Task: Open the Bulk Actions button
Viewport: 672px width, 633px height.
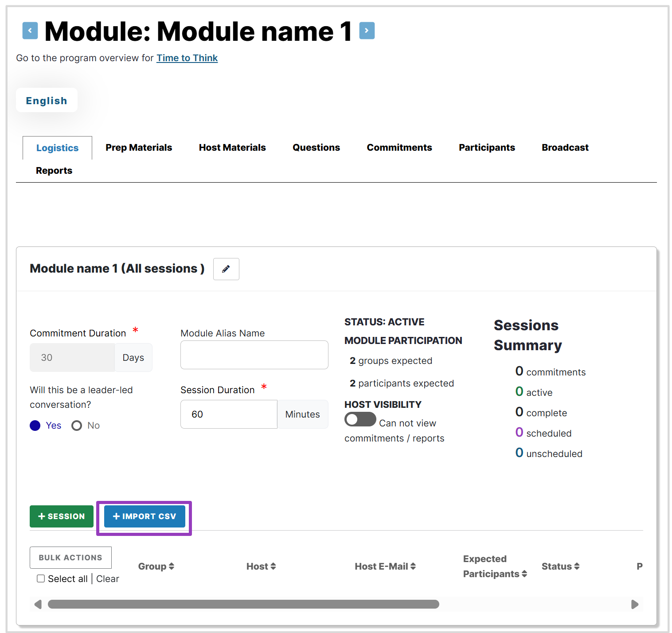Action: 70,558
